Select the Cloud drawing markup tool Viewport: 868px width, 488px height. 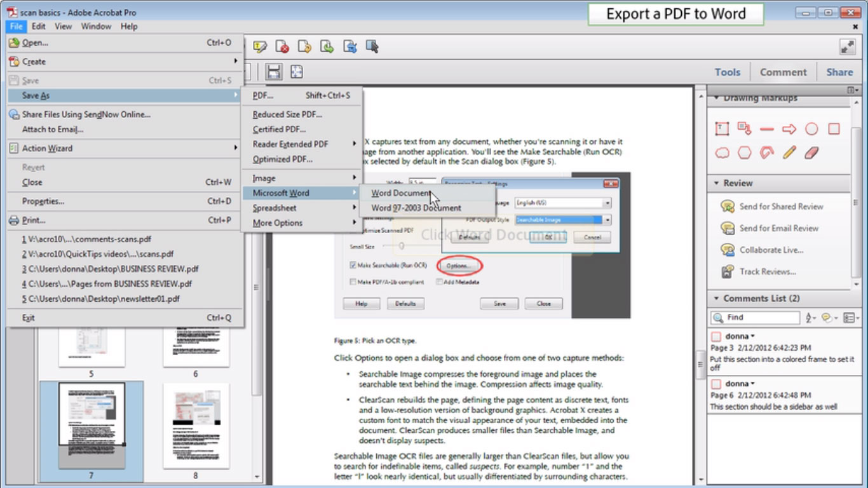722,152
